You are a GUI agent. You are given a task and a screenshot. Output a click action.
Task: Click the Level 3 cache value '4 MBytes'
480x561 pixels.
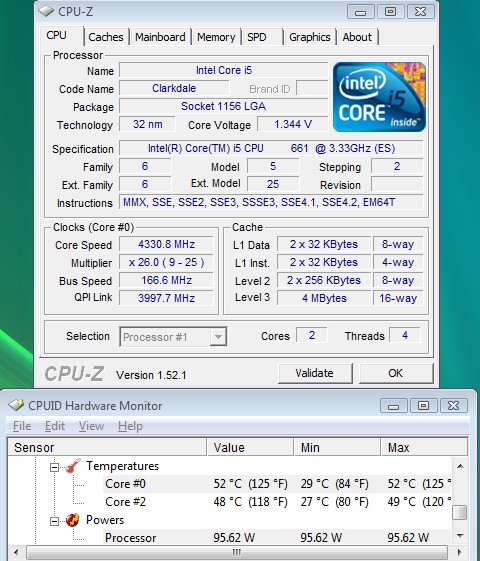(x=324, y=298)
